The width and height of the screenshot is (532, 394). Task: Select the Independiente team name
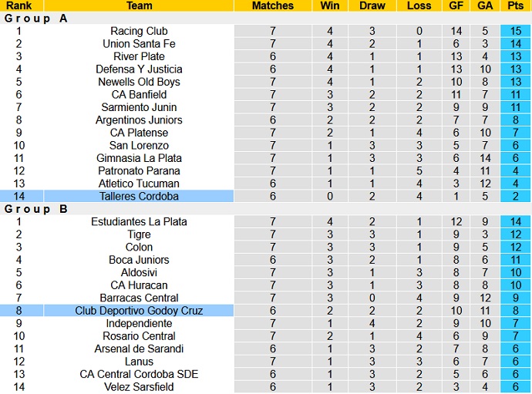[x=139, y=323]
